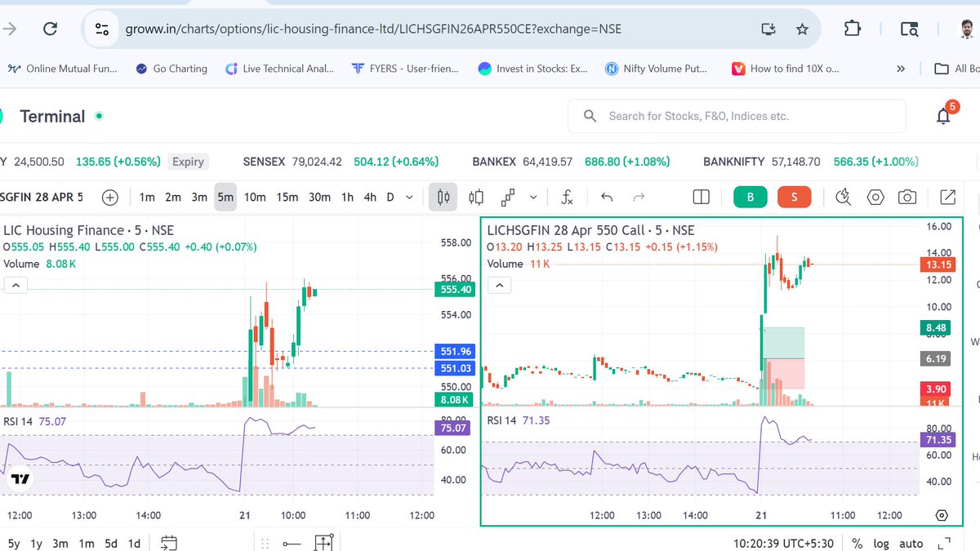Click the red S sell button

click(794, 197)
